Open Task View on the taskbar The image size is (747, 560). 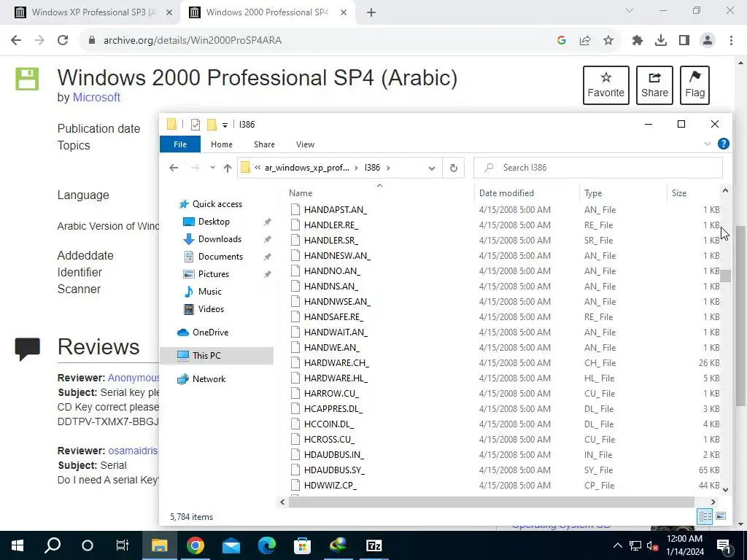pos(123,545)
